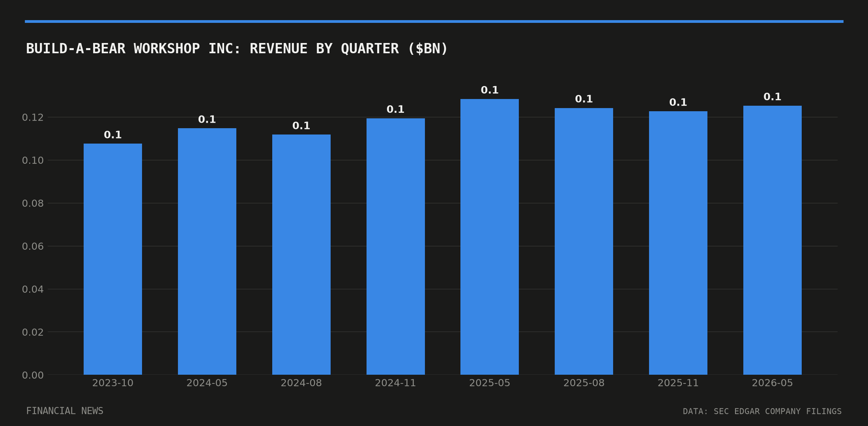The image size is (868, 426).
Task: Click the chart title about Build-A-Bear revenue
Action: click(237, 49)
